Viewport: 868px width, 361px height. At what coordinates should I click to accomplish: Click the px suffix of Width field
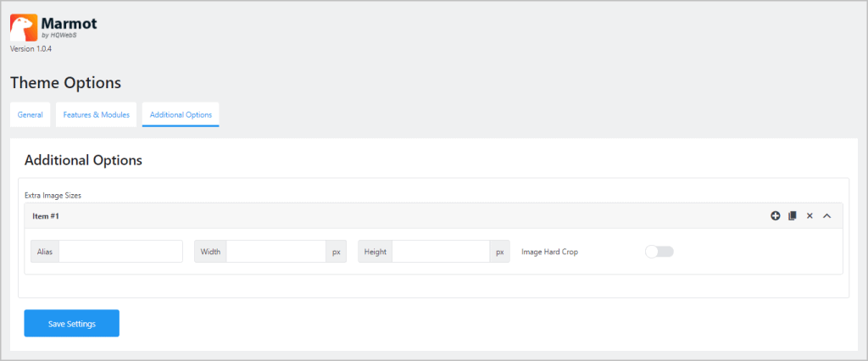point(336,252)
